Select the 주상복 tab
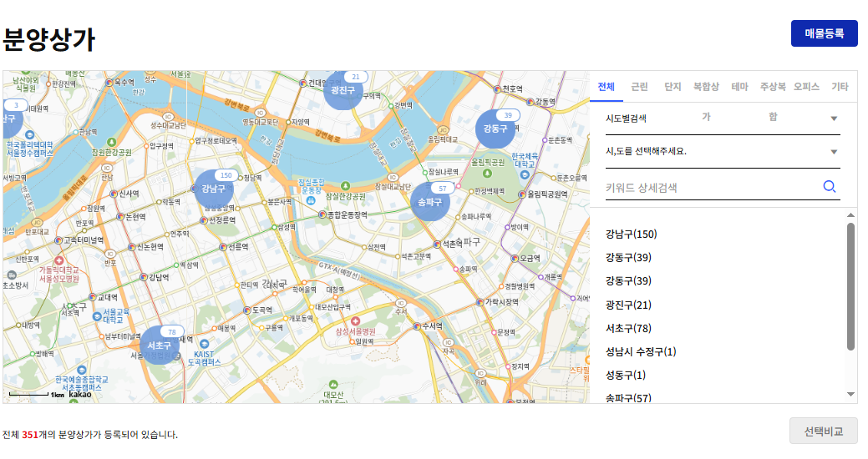Image resolution: width=868 pixels, height=459 pixels. pyautogui.click(x=773, y=86)
